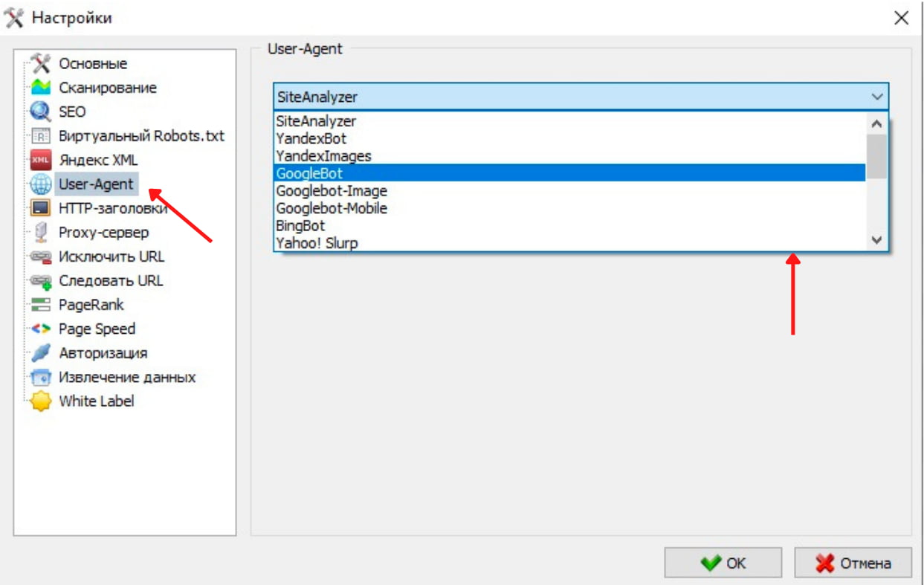Choose SiteAnalyzer from the dropdown list
Screen dimensions: 924x585
pyautogui.click(x=569, y=120)
